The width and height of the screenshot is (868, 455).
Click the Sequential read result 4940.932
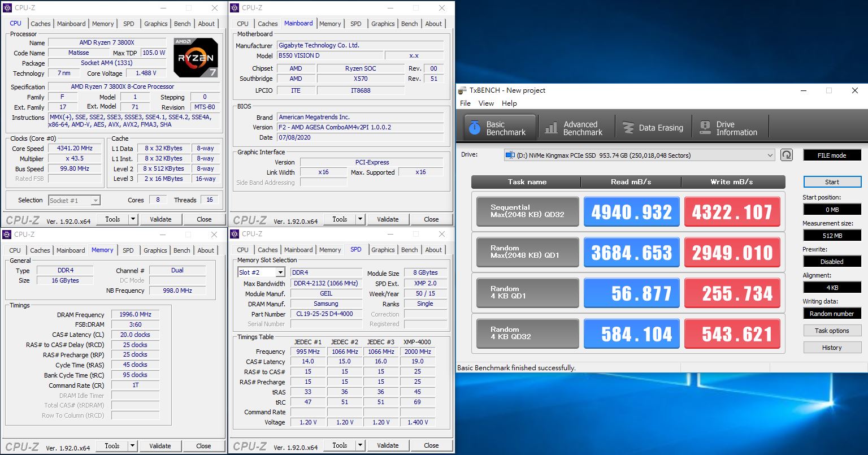[631, 212]
